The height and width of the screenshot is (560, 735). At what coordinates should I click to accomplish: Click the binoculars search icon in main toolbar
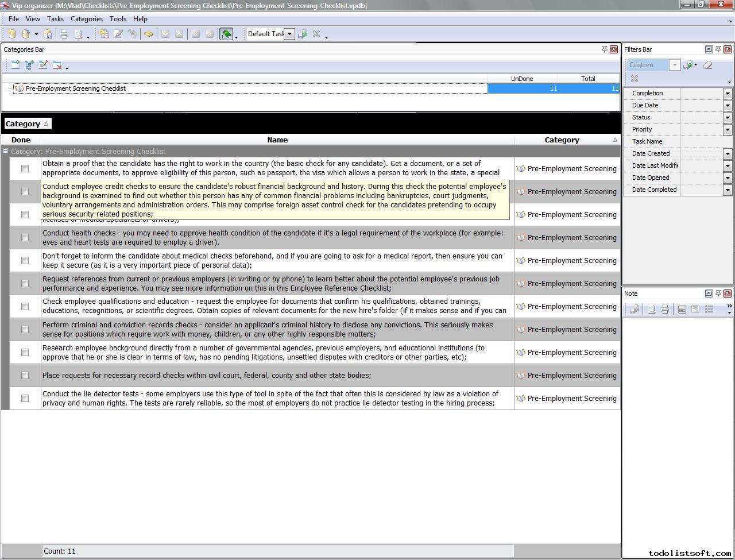(149, 34)
